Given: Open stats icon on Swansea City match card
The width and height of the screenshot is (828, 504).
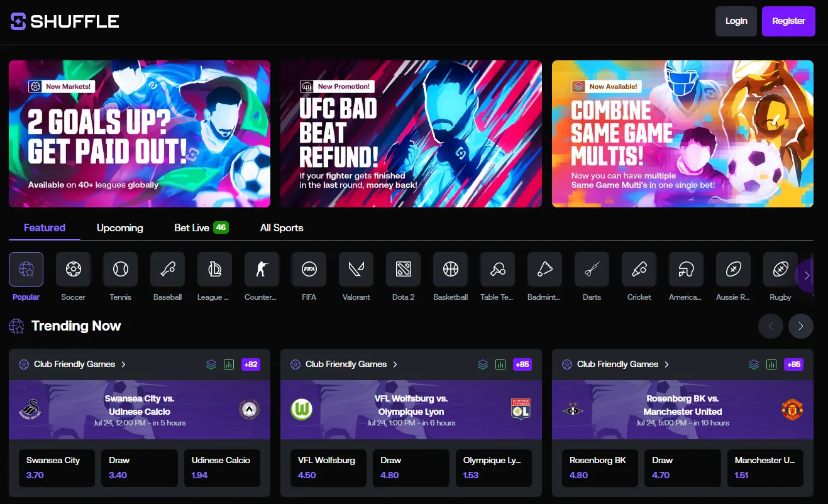Looking at the screenshot, I should coord(229,364).
